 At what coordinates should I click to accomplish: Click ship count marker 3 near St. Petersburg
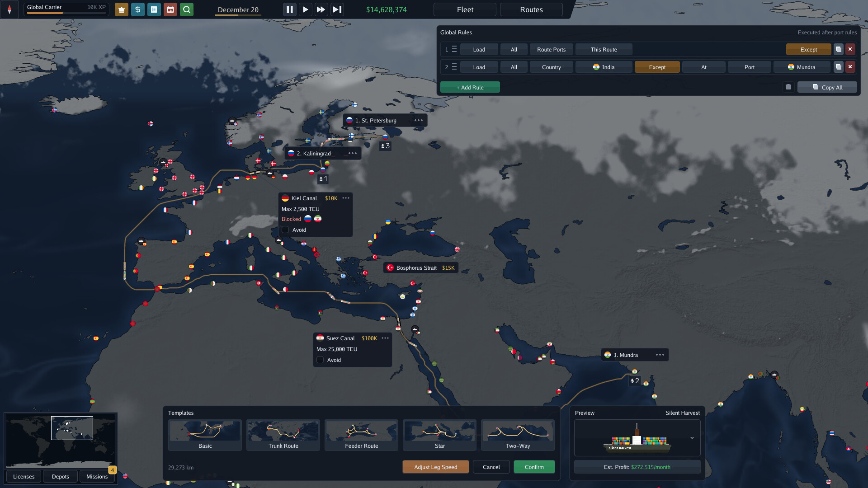tap(385, 146)
